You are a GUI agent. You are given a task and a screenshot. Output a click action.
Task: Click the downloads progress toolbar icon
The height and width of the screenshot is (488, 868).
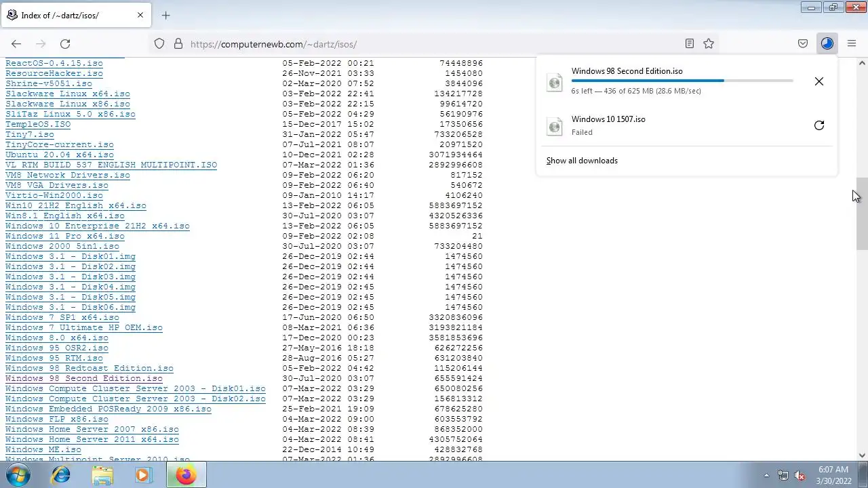827,43
